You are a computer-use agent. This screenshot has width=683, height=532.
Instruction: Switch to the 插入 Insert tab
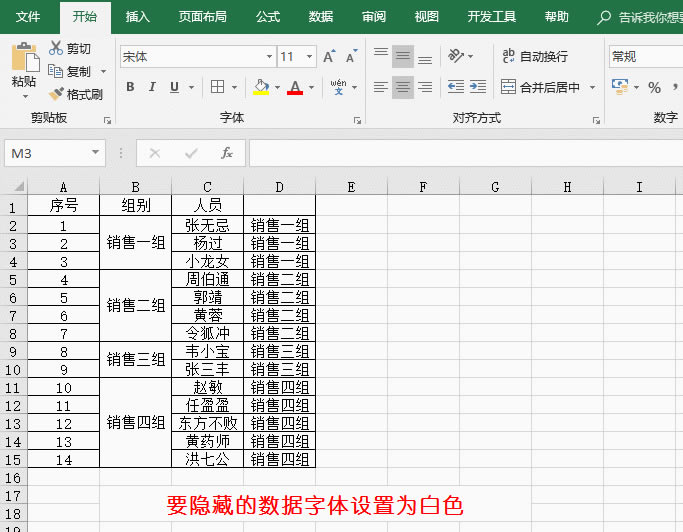pyautogui.click(x=138, y=17)
